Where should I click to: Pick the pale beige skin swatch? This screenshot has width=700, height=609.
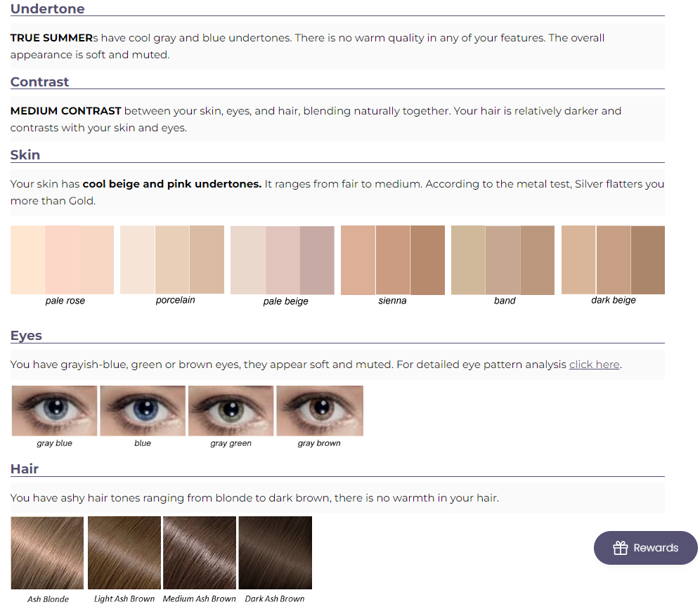pos(283,260)
